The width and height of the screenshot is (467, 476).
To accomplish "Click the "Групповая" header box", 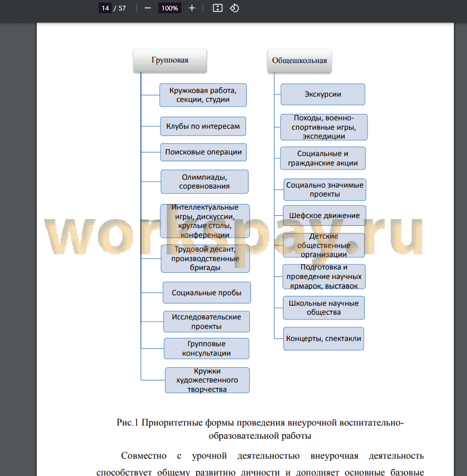I will point(170,60).
